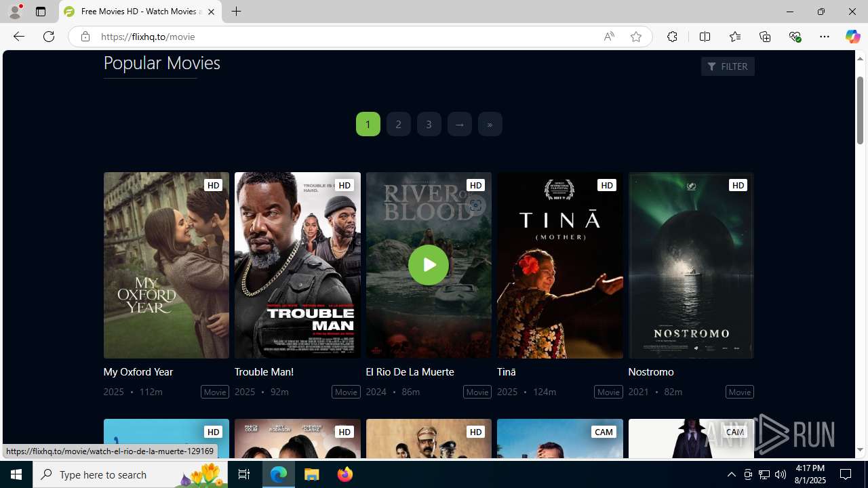Open Browser essentials icon
The image size is (868, 488).
point(795,37)
